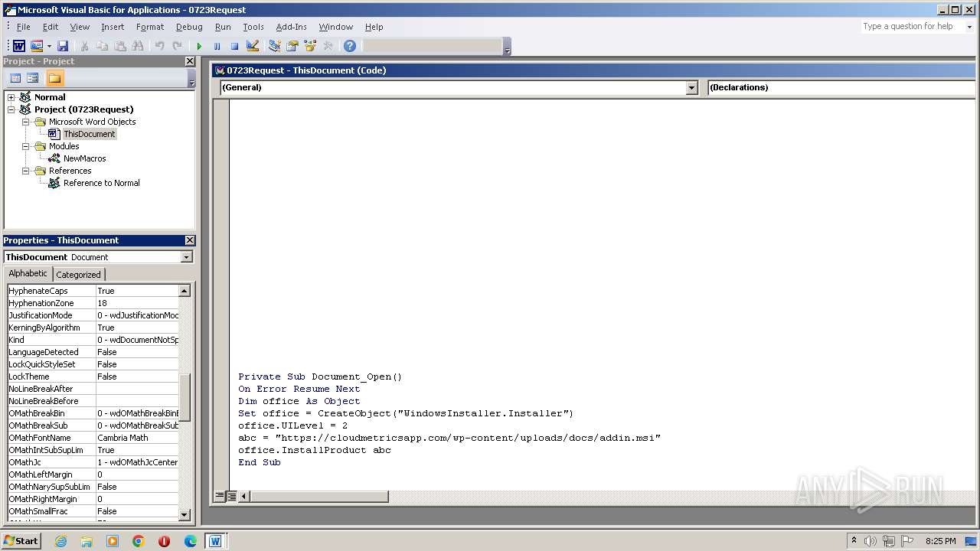The width and height of the screenshot is (980, 551).
Task: Click the Private Sub Document_Open() code line
Action: (320, 377)
